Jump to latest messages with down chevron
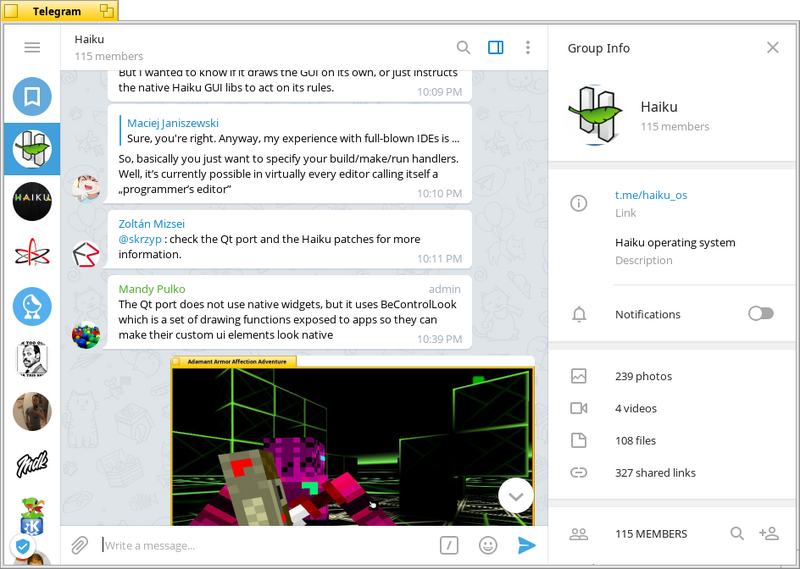Screen dimensions: 800x569 516,496
